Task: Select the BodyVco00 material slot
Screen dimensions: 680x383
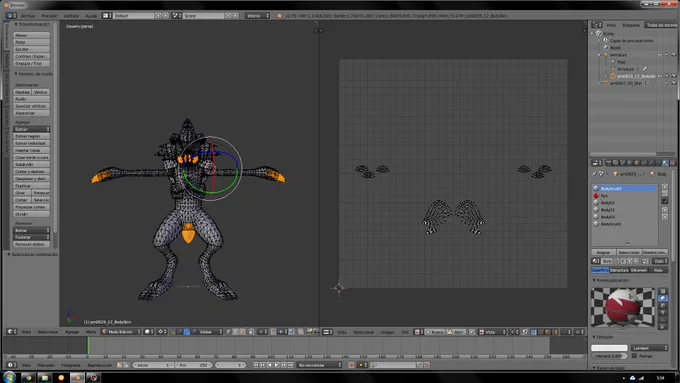Action: point(624,189)
